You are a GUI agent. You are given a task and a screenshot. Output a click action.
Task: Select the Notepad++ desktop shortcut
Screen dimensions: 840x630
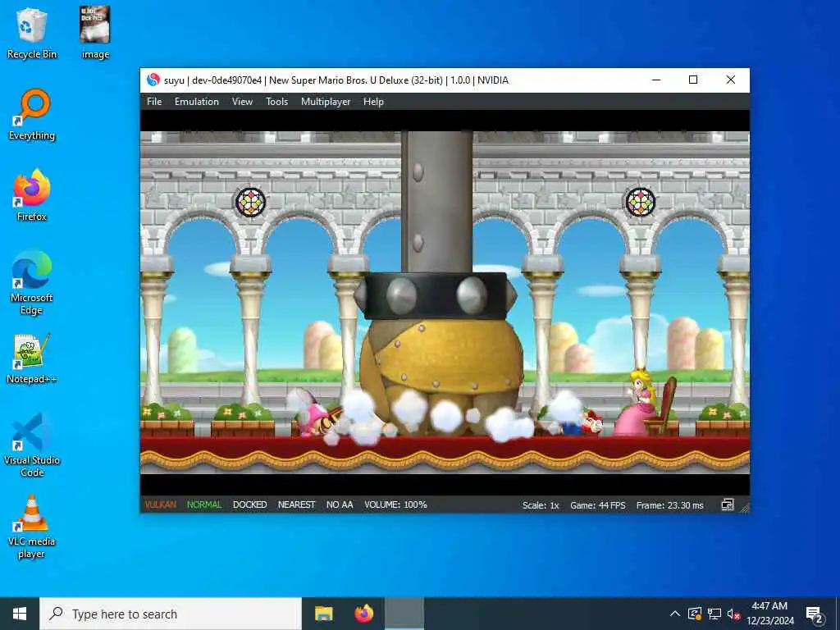pyautogui.click(x=32, y=358)
